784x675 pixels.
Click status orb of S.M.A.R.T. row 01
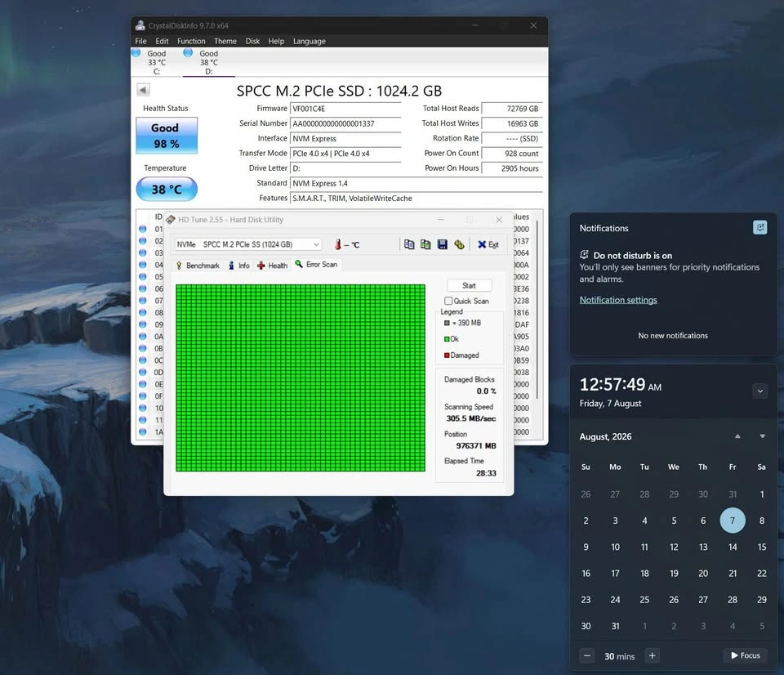[x=142, y=229]
